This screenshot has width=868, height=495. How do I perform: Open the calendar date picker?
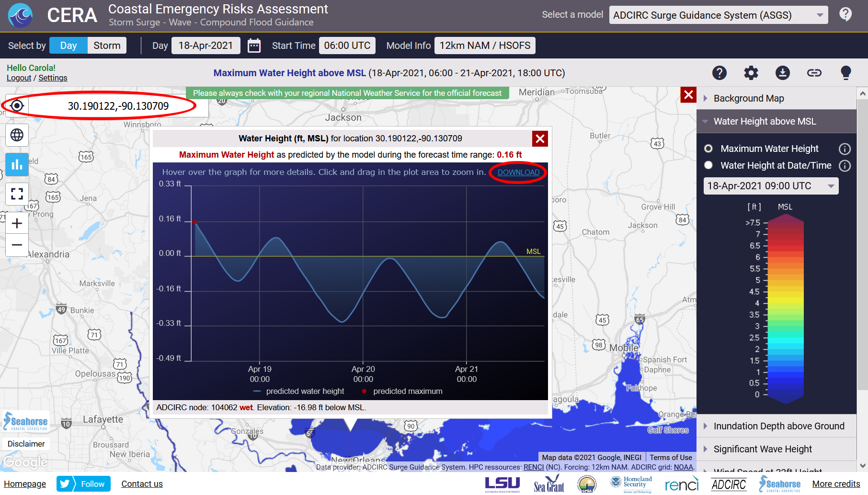[254, 45]
